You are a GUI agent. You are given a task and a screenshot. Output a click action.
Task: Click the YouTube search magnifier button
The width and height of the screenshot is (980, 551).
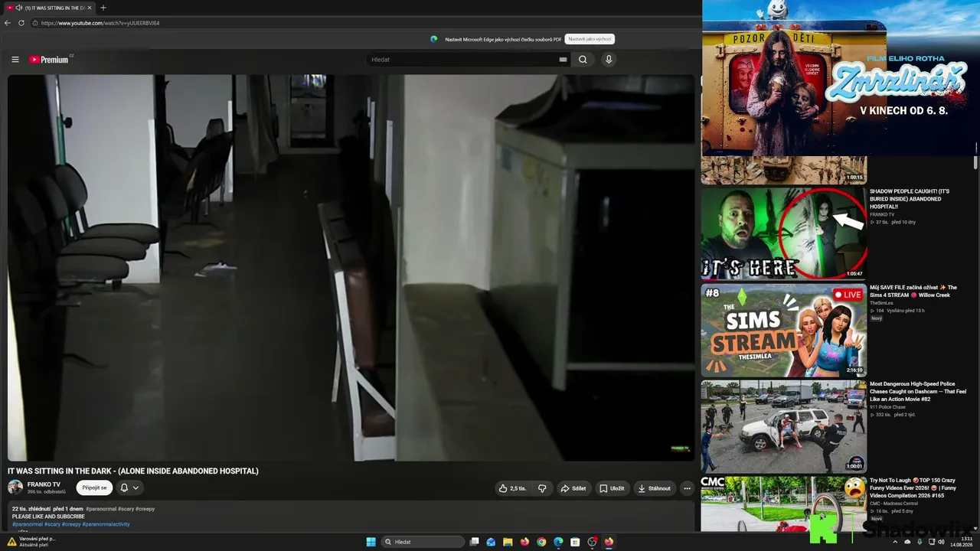pyautogui.click(x=583, y=60)
